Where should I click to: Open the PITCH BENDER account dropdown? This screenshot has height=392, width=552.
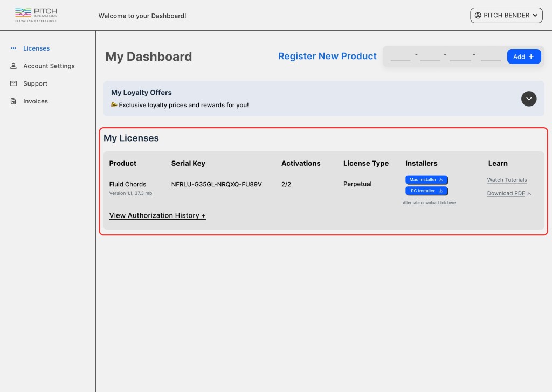point(506,15)
